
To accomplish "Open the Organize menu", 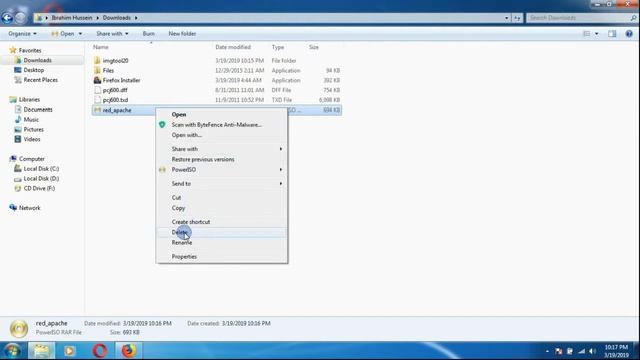I will 22,33.
